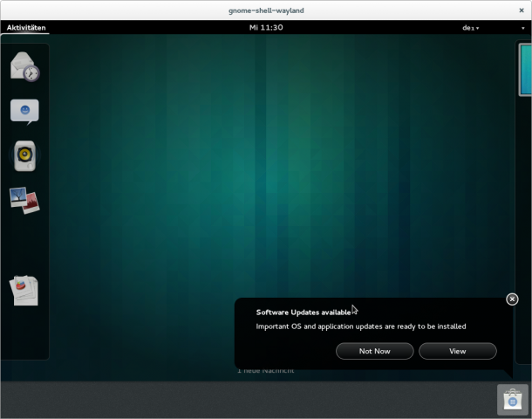The width and height of the screenshot is (532, 419).
Task: Choose Not Now on the updates notification
Action: coord(374,351)
